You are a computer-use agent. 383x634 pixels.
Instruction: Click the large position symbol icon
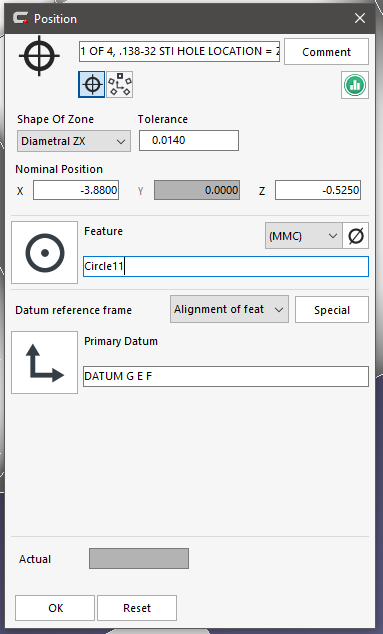39,56
